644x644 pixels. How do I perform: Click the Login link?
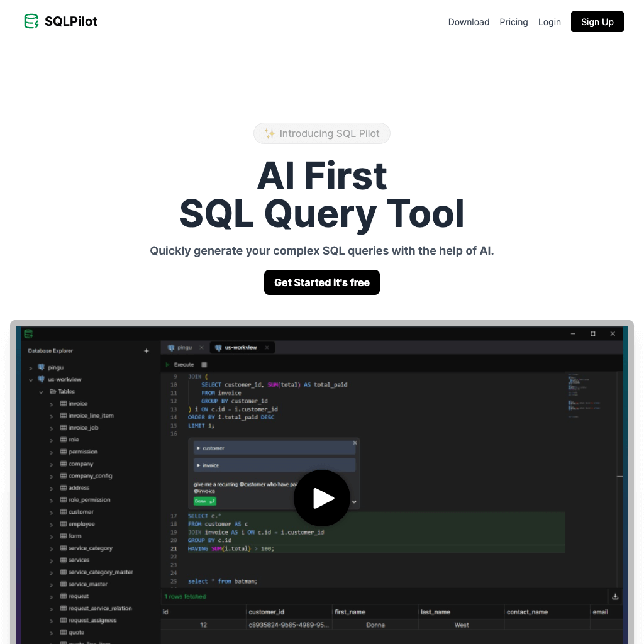549,22
